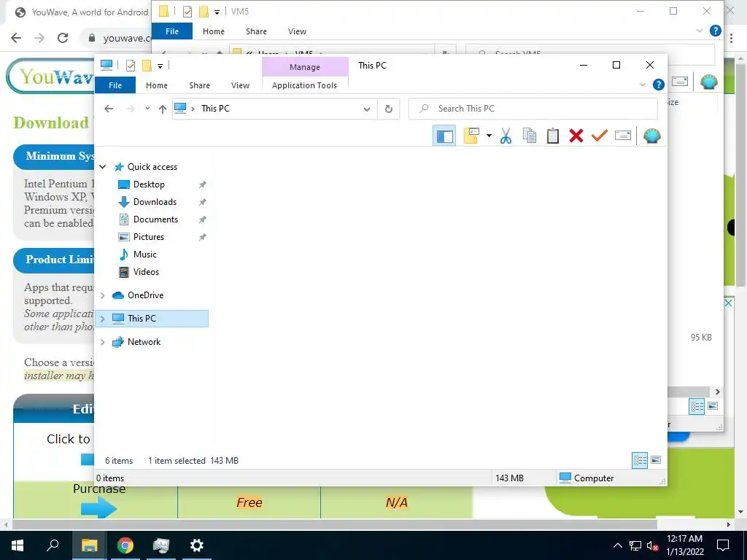Click the red X Delete icon

pyautogui.click(x=576, y=136)
